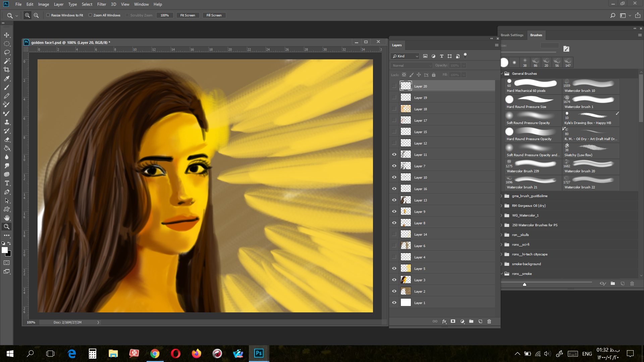Collapse the General Brushes folder
644x362 pixels.
pyautogui.click(x=502, y=73)
